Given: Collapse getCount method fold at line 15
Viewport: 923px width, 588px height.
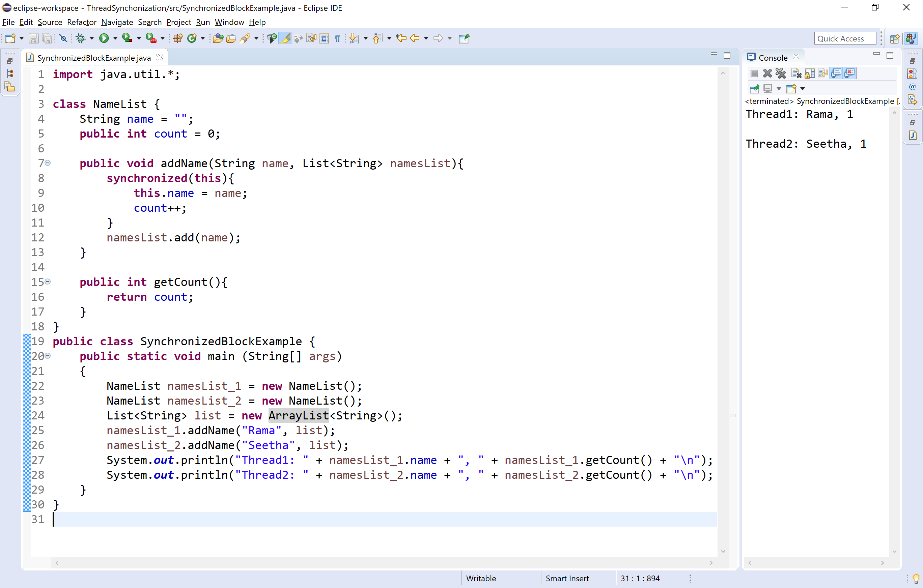Looking at the screenshot, I should (48, 282).
